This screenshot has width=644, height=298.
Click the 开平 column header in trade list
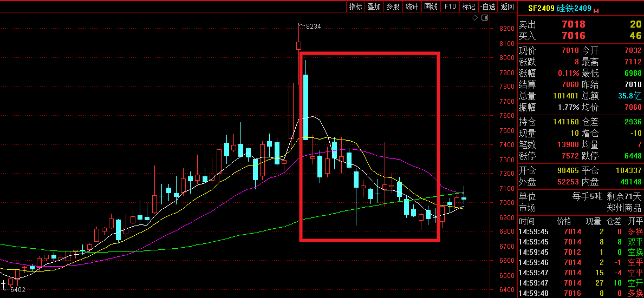tap(634, 221)
